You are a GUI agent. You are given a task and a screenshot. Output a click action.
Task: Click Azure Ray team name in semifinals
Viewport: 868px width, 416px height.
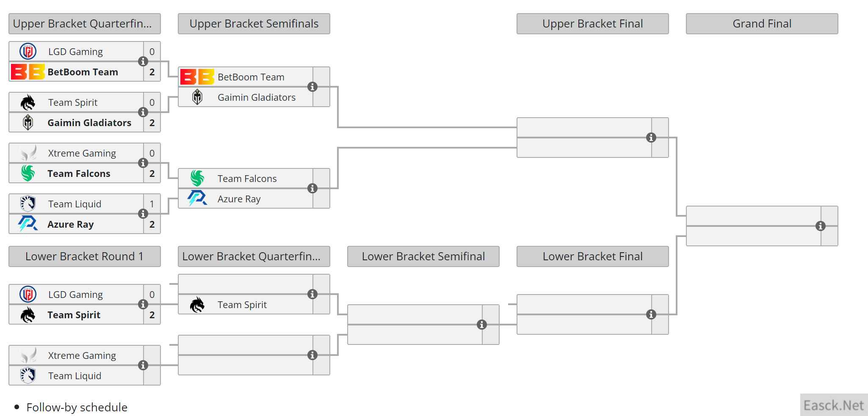[x=239, y=199]
